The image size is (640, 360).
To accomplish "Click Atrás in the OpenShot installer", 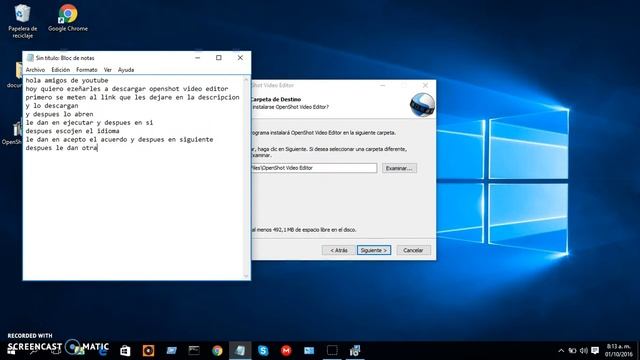I will tap(338, 250).
